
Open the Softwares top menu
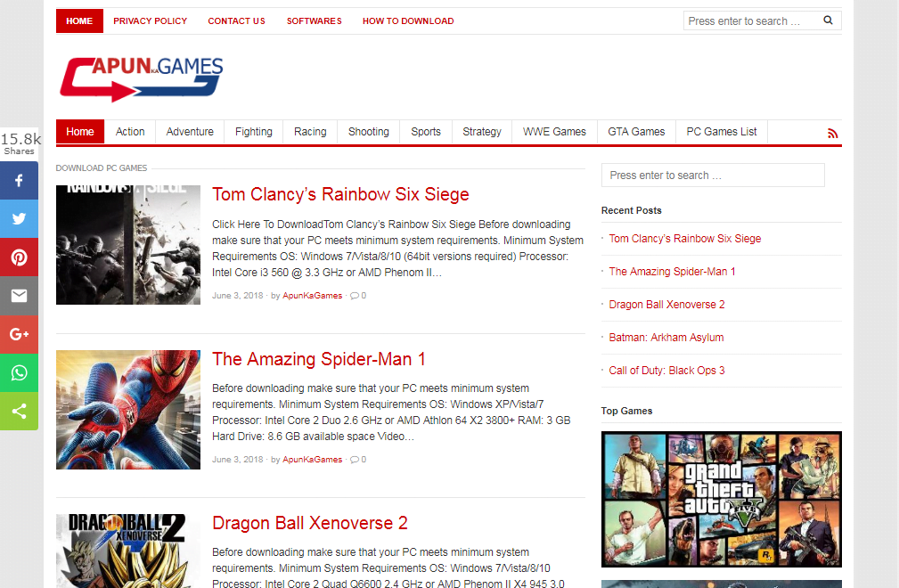click(x=315, y=21)
